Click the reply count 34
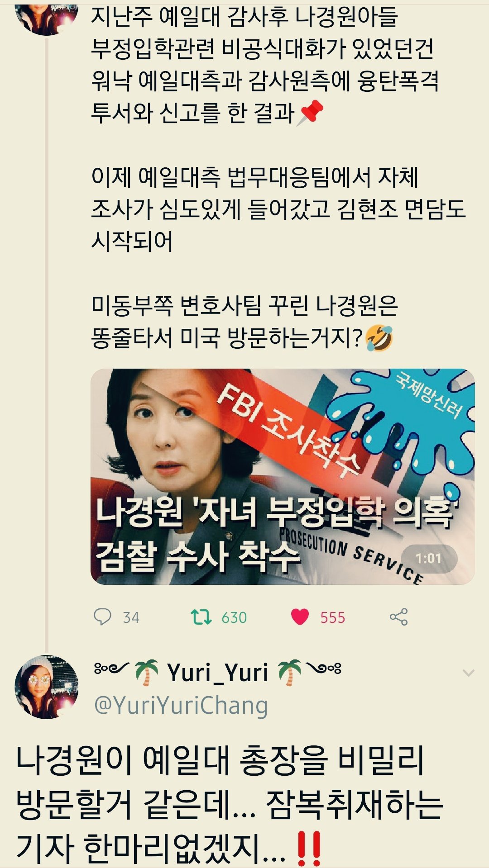 tap(131, 618)
